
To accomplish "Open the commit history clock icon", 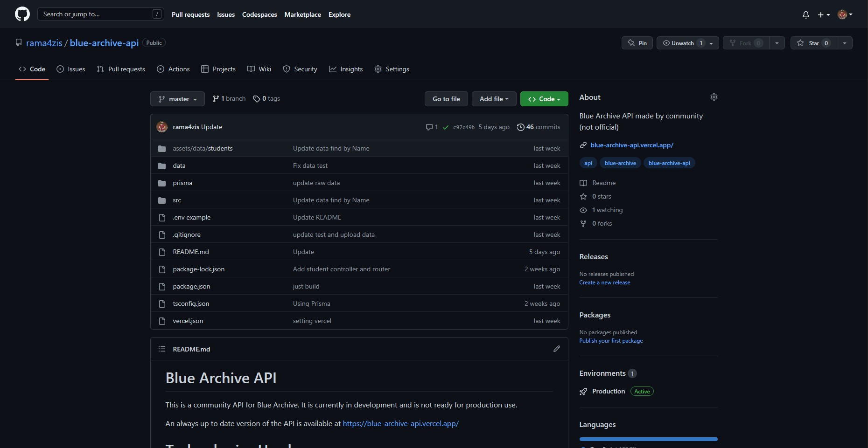I will pyautogui.click(x=521, y=127).
